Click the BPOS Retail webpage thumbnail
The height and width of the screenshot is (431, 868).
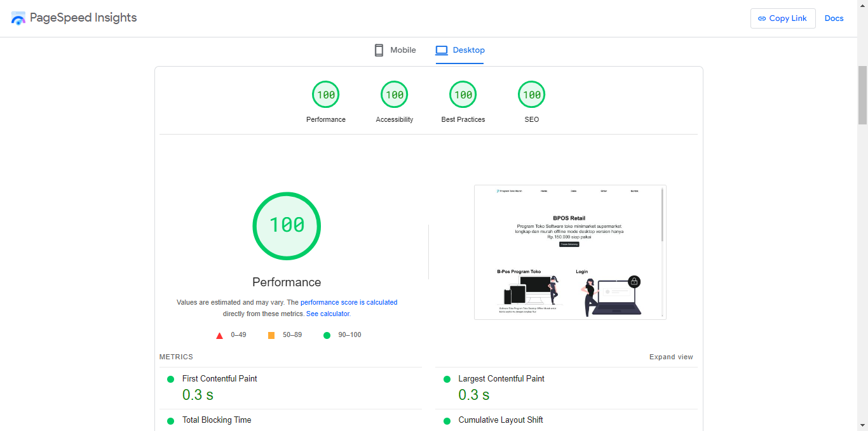pos(570,251)
